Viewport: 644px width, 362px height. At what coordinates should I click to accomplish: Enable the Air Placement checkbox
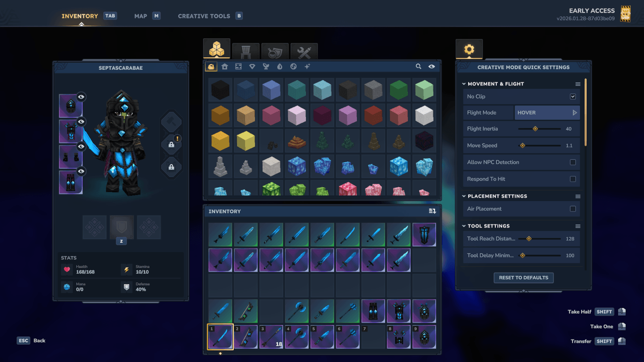572,209
